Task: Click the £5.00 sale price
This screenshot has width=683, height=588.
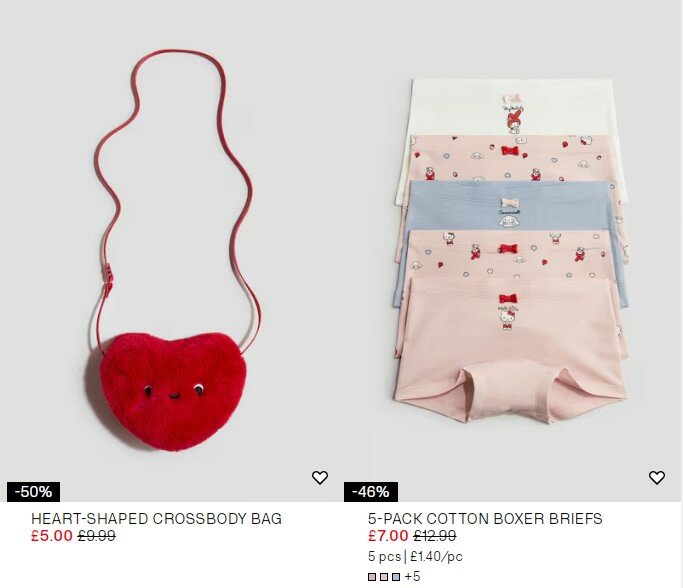Action: (x=52, y=536)
